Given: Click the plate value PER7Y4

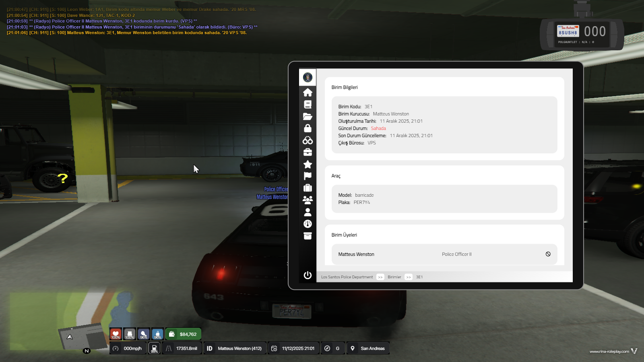Looking at the screenshot, I should (x=362, y=203).
